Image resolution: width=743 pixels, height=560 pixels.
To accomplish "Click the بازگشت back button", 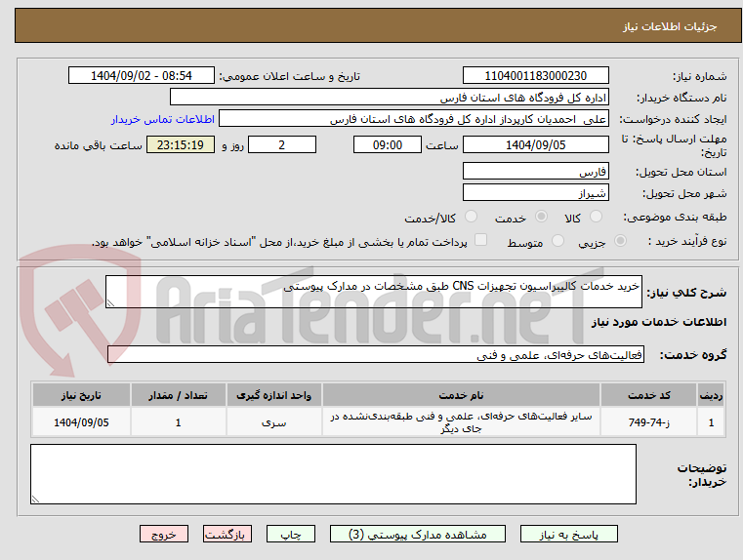I will click(227, 534).
